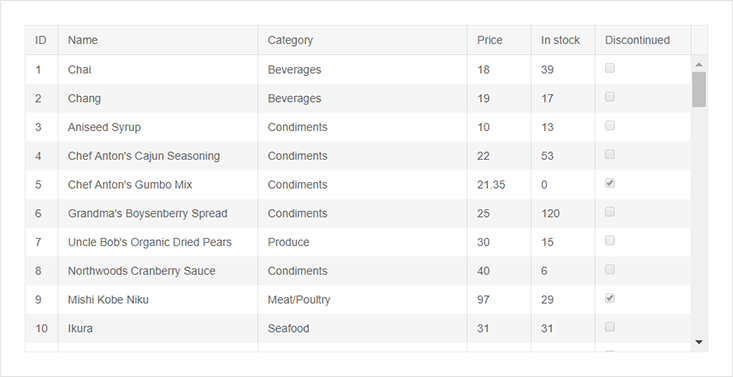This screenshot has height=377, width=733.
Task: Select the Price column header
Action: (499, 40)
